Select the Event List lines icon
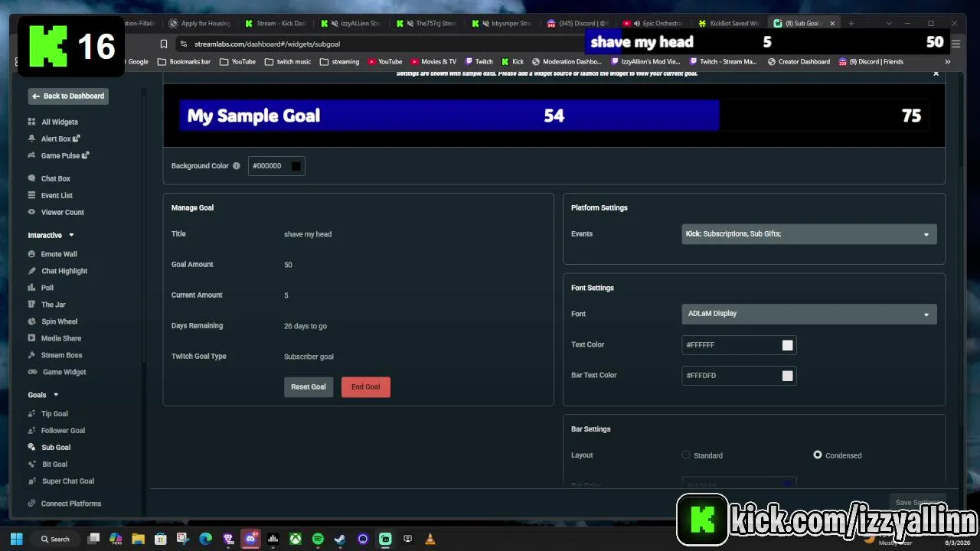This screenshot has height=551, width=980. [x=31, y=195]
